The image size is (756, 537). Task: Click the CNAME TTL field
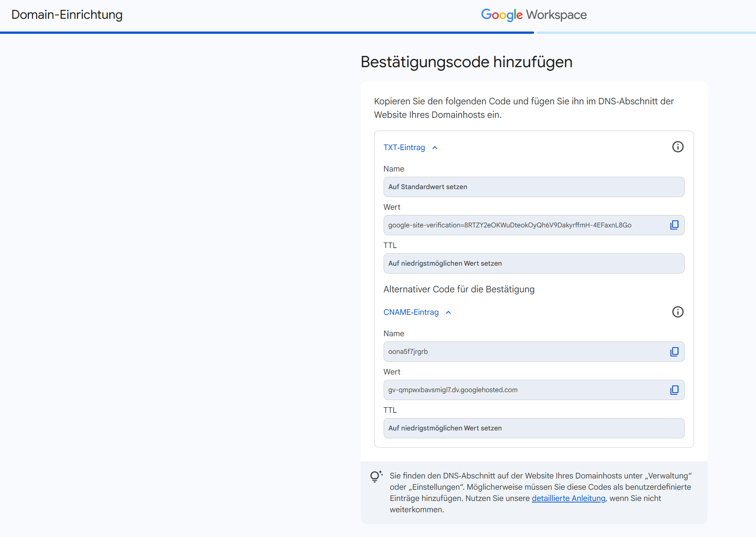[x=533, y=428]
